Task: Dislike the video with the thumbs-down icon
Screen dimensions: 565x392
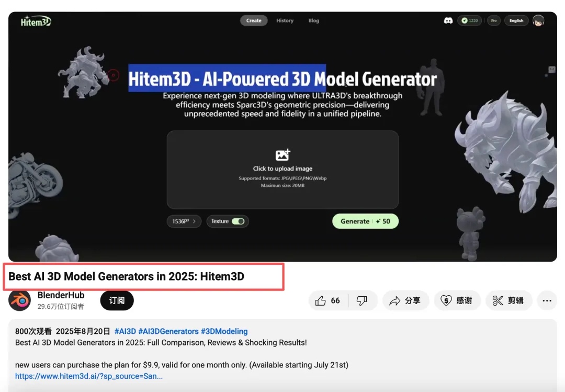Action: coord(361,300)
